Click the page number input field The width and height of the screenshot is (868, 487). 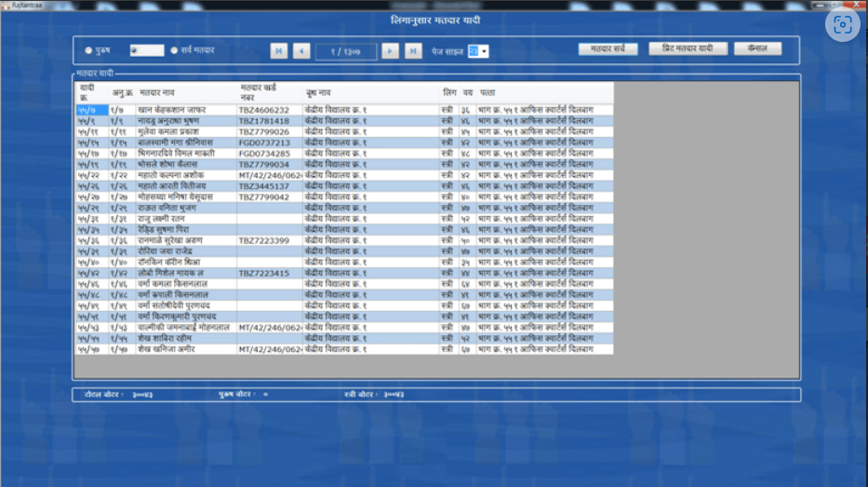[345, 51]
